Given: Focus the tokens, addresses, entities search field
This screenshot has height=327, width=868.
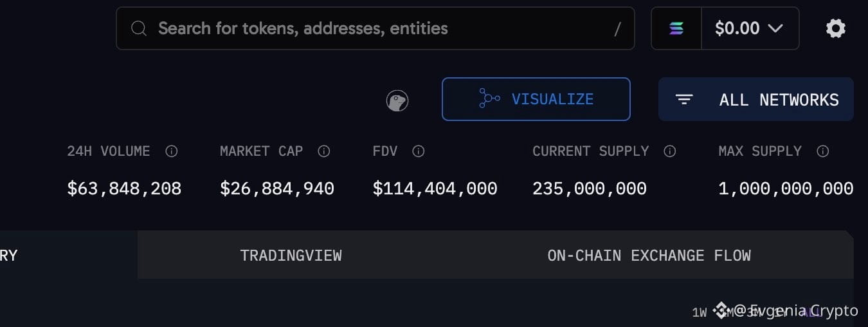Looking at the screenshot, I should pos(375,28).
